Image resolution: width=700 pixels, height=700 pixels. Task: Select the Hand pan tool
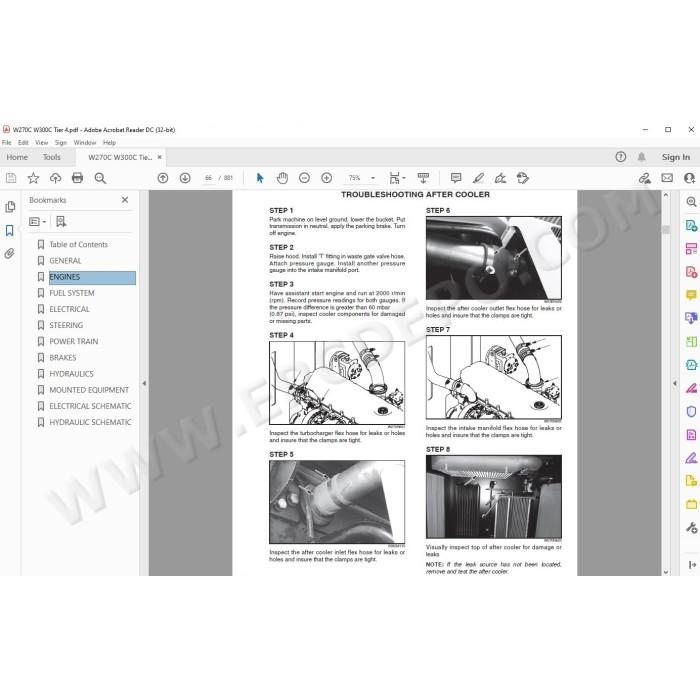tap(282, 178)
